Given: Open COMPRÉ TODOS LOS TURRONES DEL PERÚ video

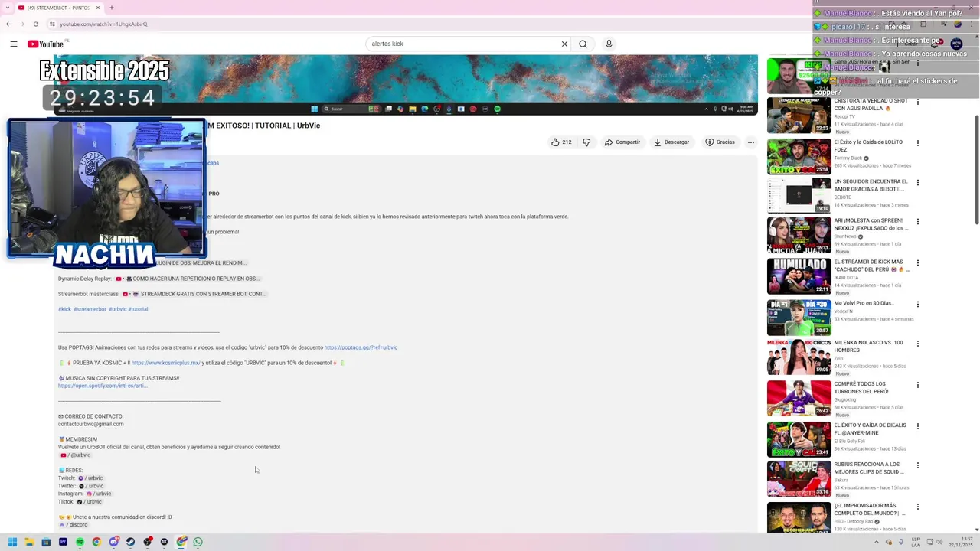Looking at the screenshot, I should point(799,399).
